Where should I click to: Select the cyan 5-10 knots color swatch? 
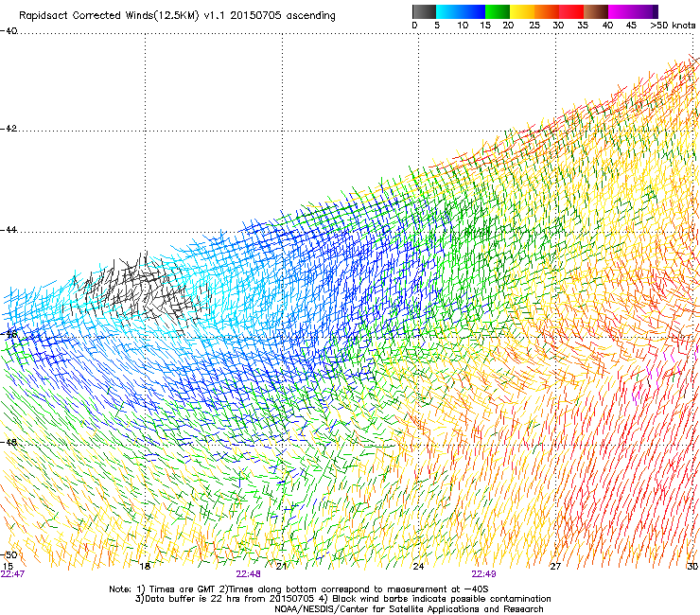pos(447,11)
